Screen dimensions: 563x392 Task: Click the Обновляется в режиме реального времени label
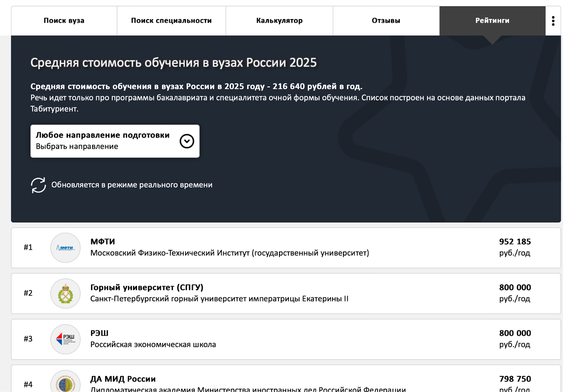click(132, 185)
